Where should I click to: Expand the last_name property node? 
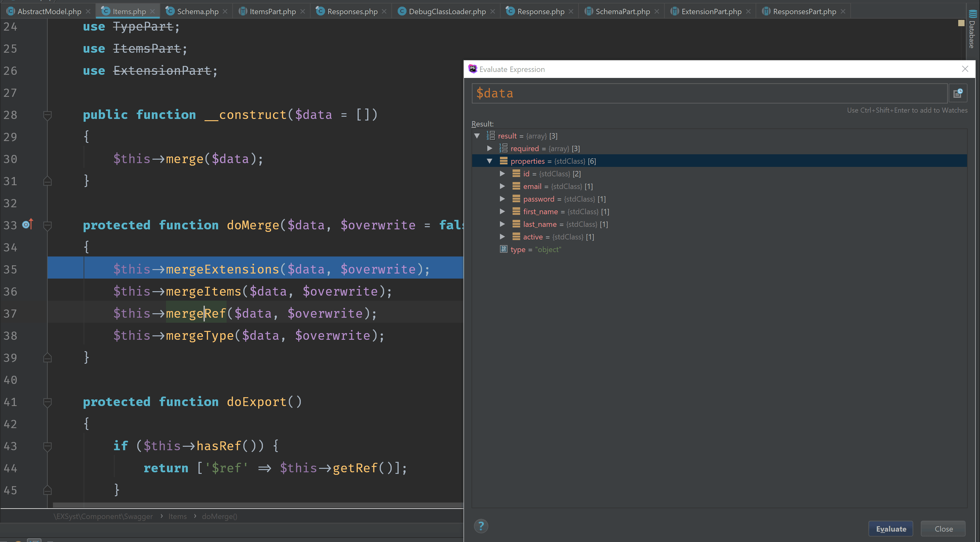tap(502, 224)
